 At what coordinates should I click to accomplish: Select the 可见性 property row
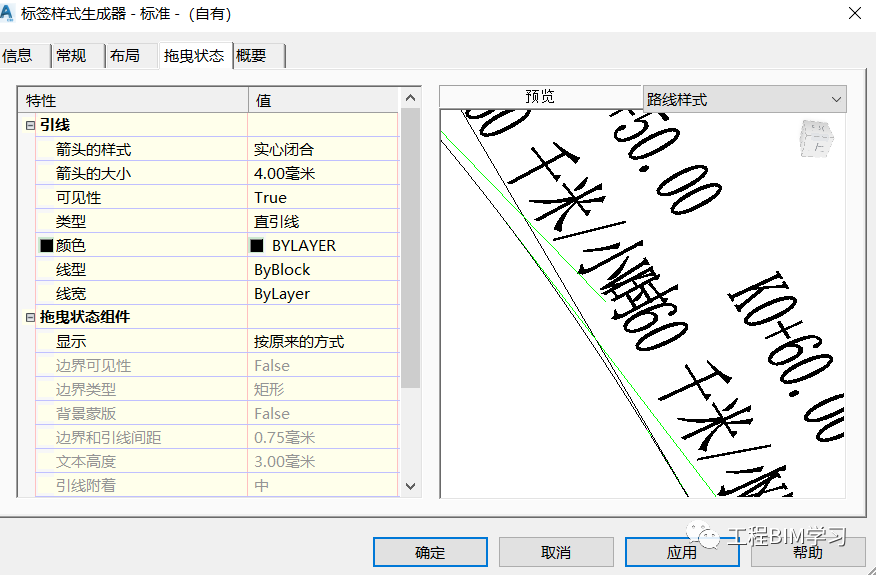pyautogui.click(x=217, y=197)
